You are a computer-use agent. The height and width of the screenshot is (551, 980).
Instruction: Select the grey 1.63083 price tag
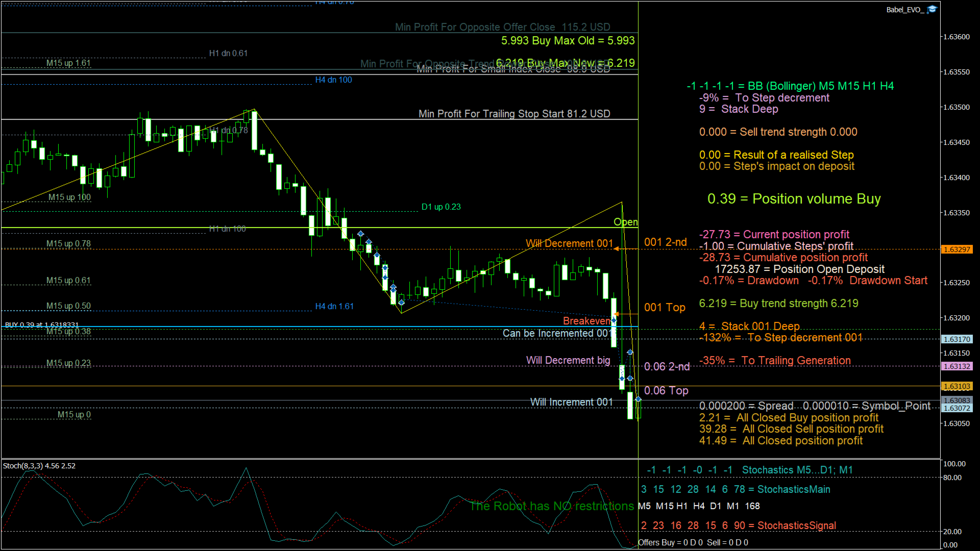(957, 400)
